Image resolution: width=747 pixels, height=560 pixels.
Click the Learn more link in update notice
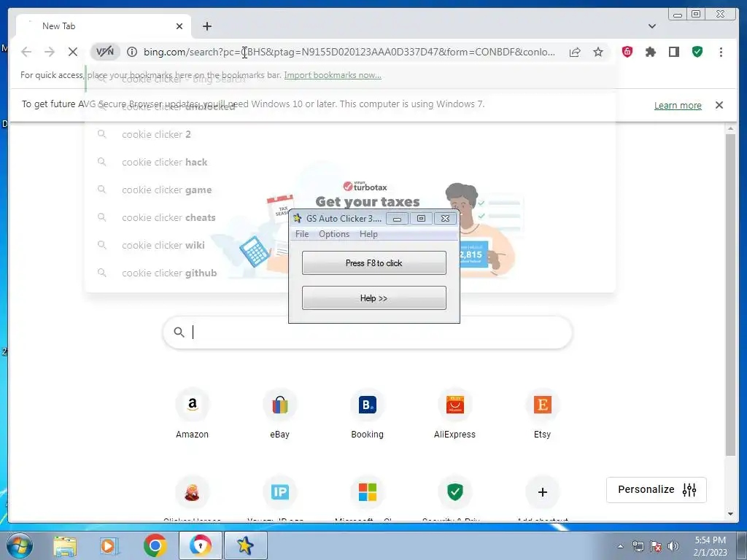(x=678, y=105)
